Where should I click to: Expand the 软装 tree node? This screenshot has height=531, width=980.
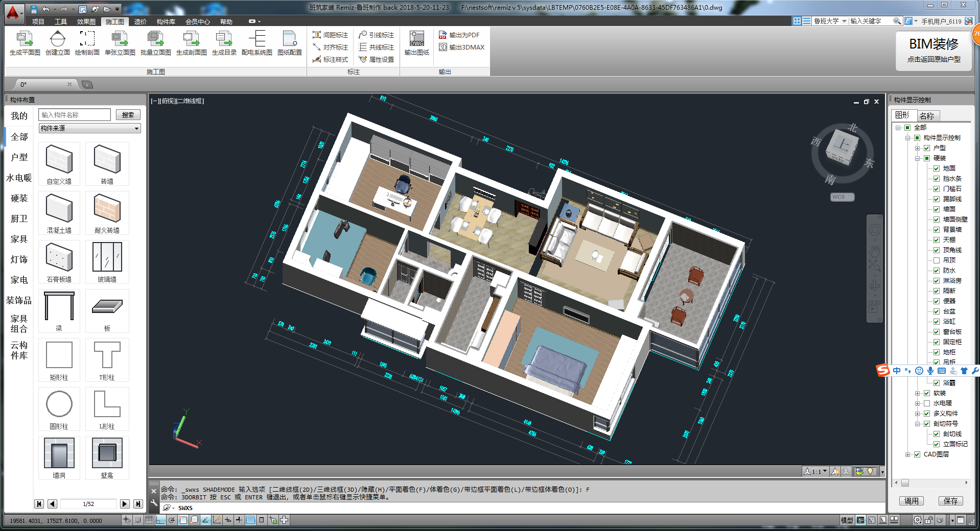pyautogui.click(x=918, y=393)
